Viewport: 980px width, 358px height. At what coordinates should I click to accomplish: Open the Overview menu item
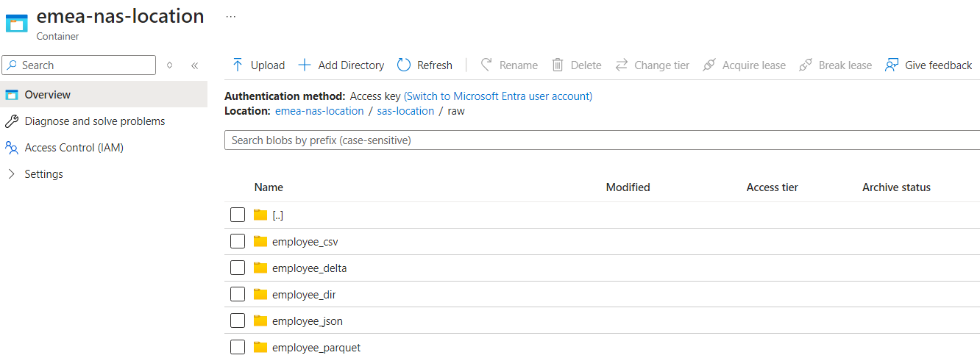(x=48, y=95)
